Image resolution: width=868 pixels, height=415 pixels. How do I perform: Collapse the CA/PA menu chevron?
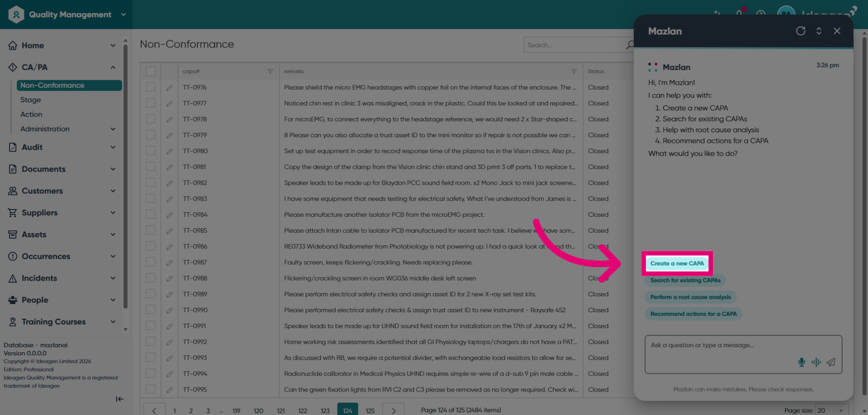113,67
